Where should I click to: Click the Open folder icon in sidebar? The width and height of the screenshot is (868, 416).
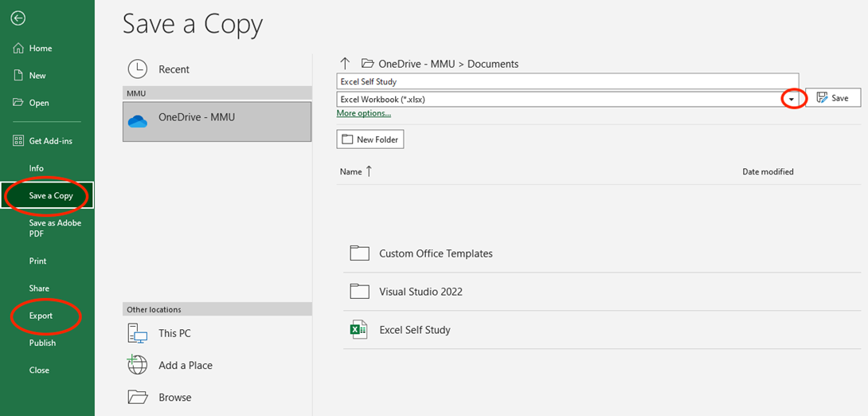click(18, 103)
